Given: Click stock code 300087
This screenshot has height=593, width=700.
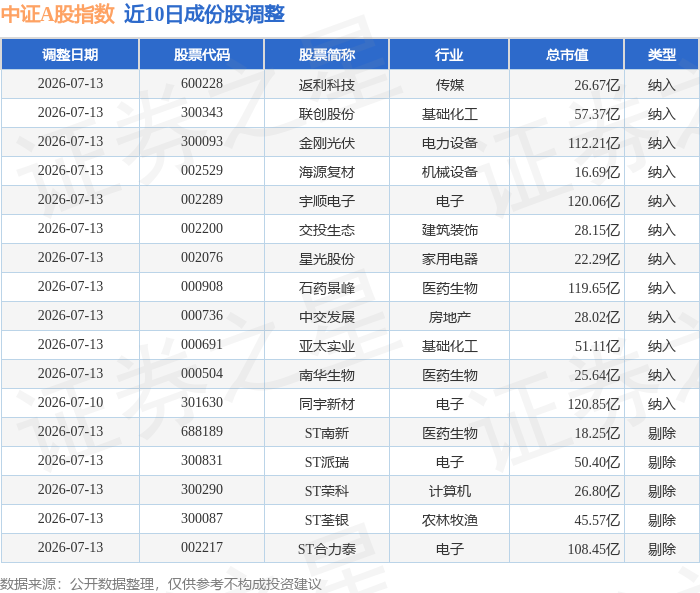Looking at the screenshot, I should (202, 519).
